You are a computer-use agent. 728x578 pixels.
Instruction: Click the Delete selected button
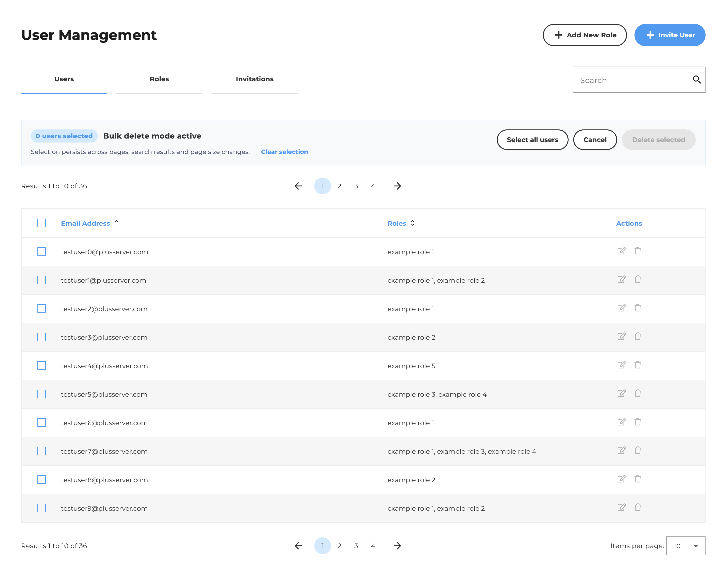(x=658, y=140)
